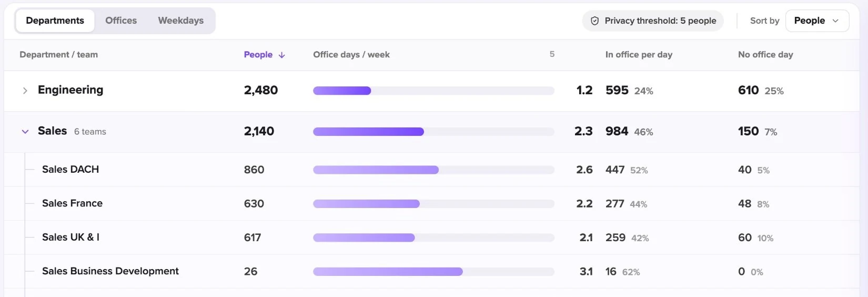Screen dimensions: 868x297
Task: Click Sales no office day 150
Action: pyautogui.click(x=748, y=131)
